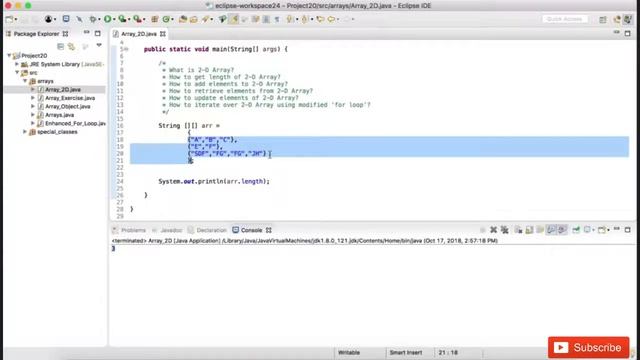640x360 pixels.
Task: Maximize the Console view
Action: [628, 230]
